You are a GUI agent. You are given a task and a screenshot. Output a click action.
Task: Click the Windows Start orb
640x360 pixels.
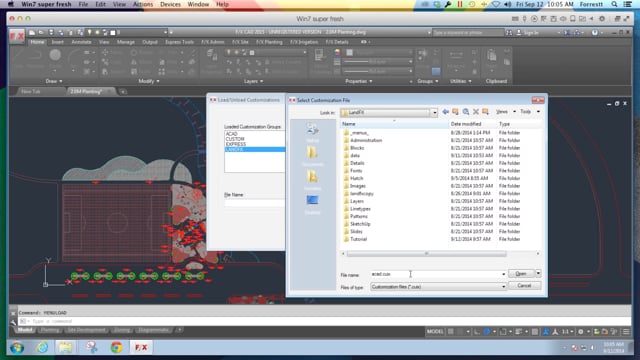pyautogui.click(x=17, y=348)
